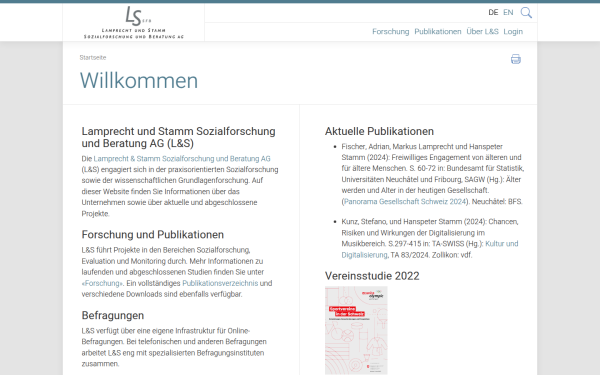Open the Forschung menu
This screenshot has width=600, height=375.
point(391,32)
